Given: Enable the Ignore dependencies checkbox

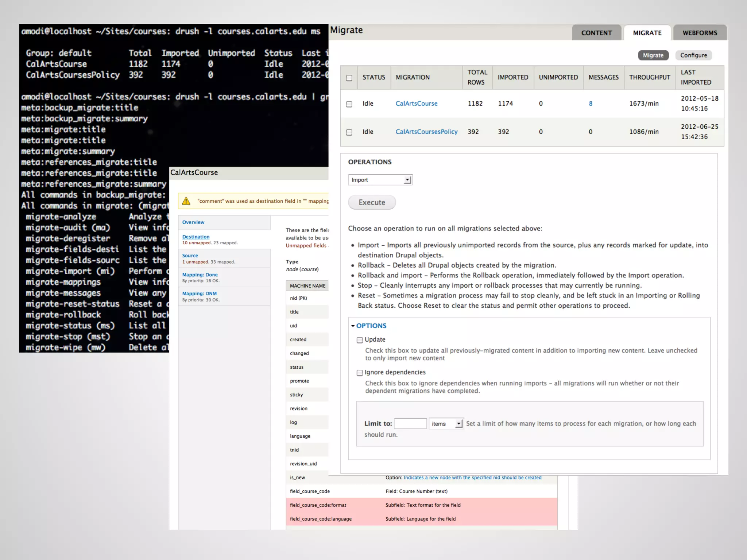Looking at the screenshot, I should click(x=360, y=373).
